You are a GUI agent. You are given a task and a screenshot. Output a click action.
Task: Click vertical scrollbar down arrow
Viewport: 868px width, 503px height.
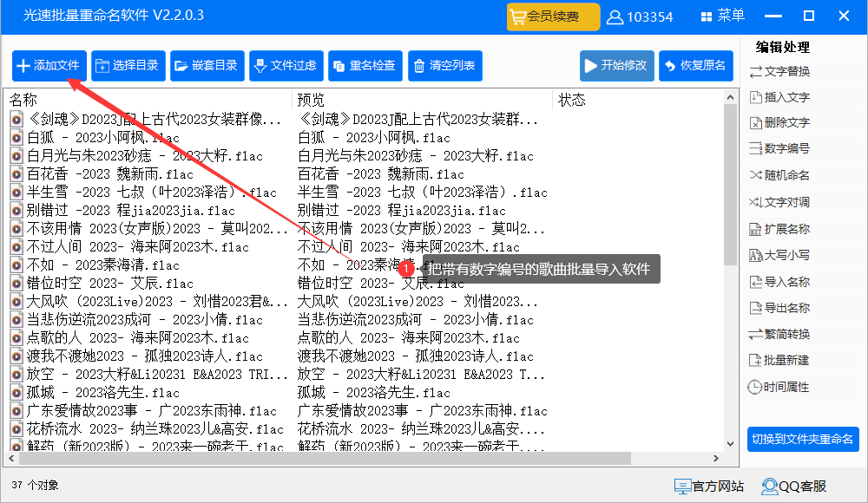tap(730, 444)
